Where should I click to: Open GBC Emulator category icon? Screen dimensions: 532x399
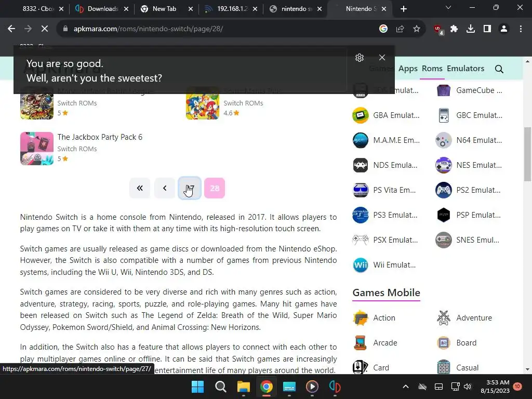click(444, 115)
